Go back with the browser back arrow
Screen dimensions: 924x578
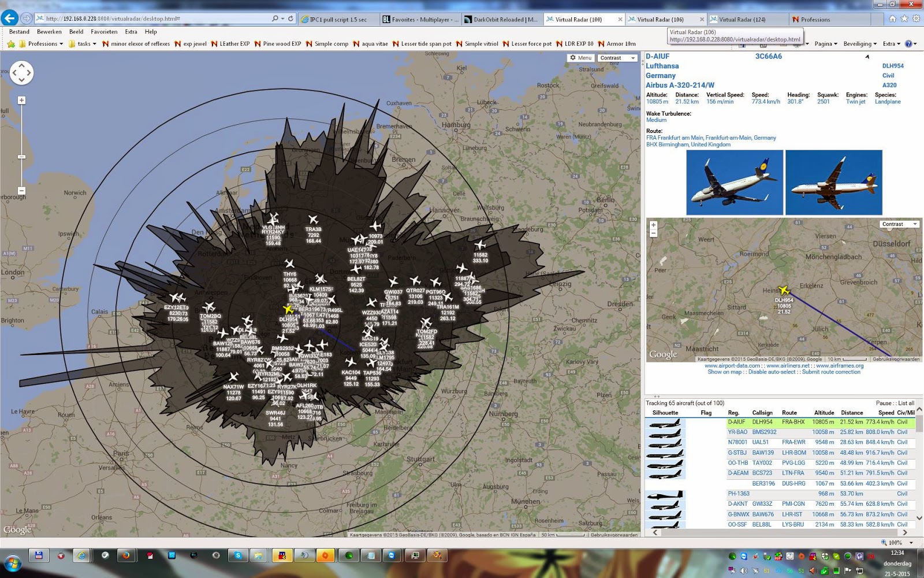coord(10,18)
